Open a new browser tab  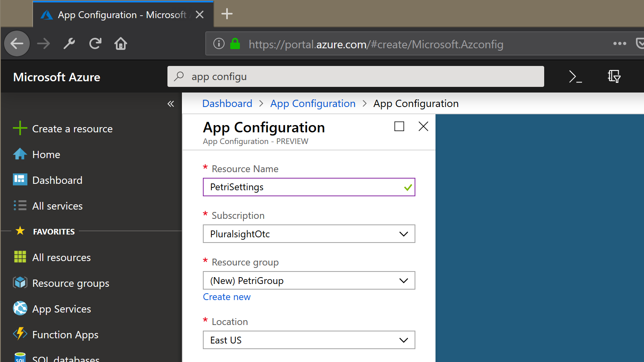[227, 14]
